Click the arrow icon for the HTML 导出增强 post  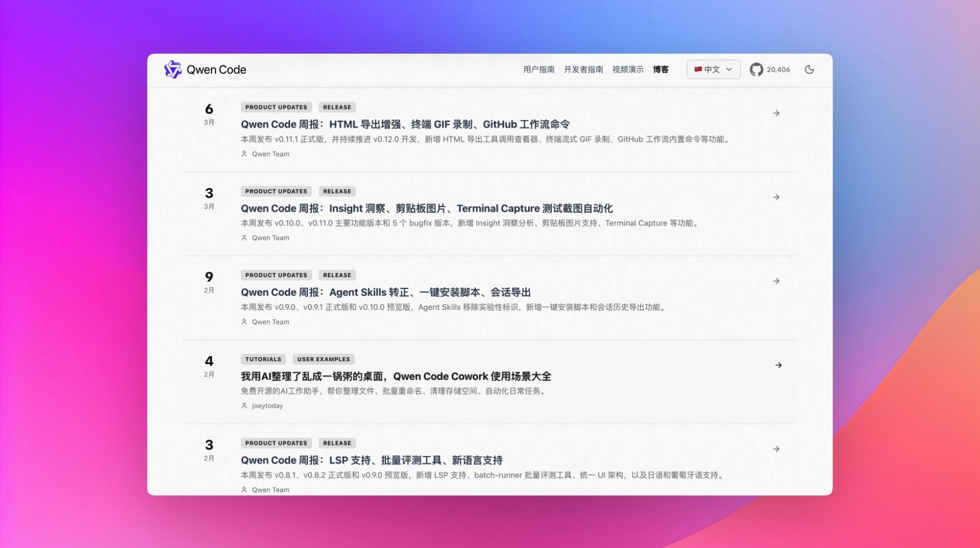[777, 113]
